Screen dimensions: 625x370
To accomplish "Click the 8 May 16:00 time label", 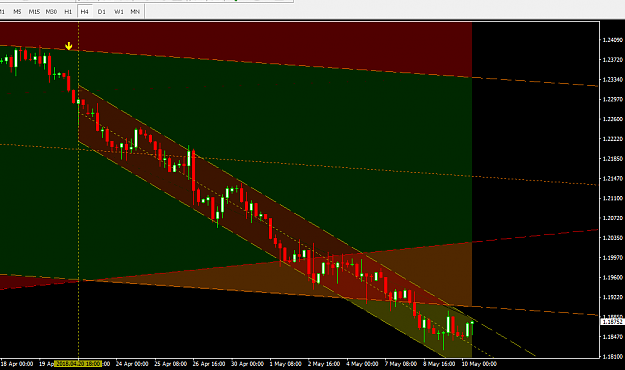I will (x=439, y=364).
